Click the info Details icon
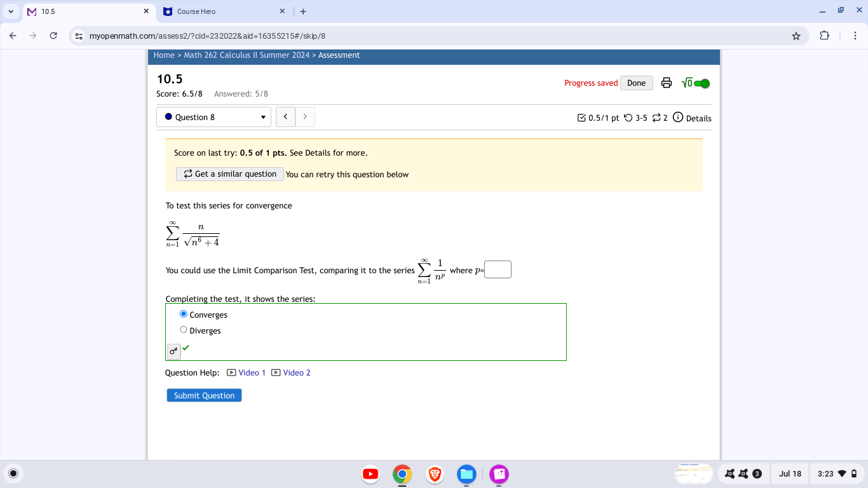This screenshot has height=488, width=868. (x=679, y=118)
